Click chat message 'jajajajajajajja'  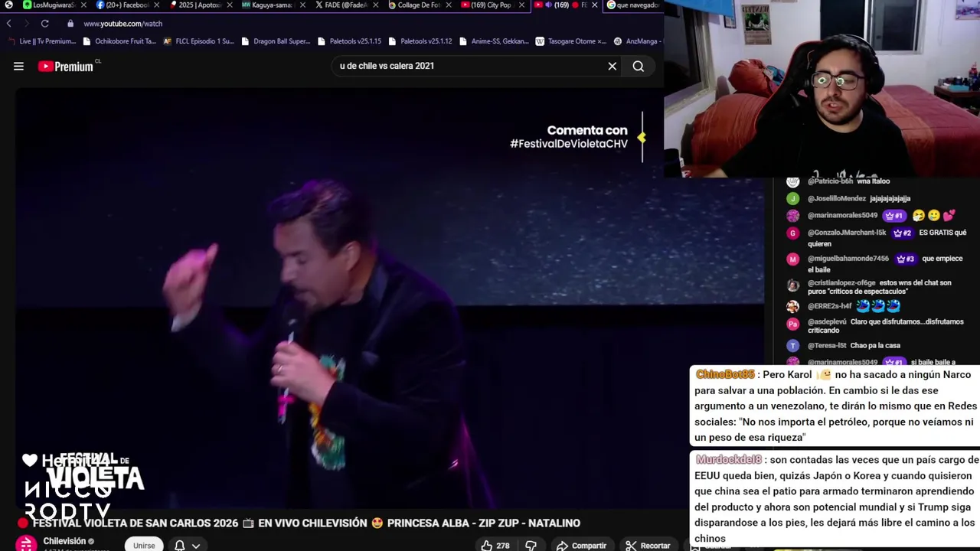coord(890,199)
